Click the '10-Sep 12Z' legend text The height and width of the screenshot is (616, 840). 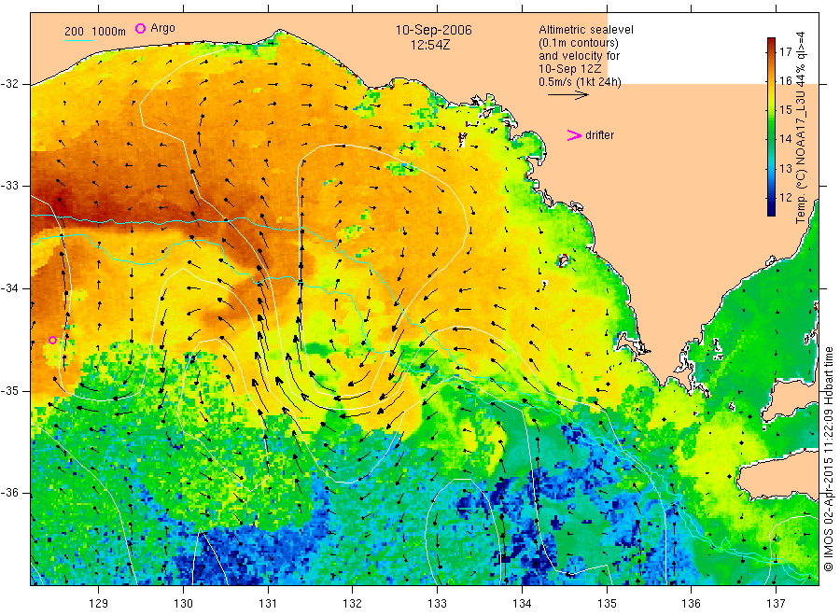[x=569, y=69]
